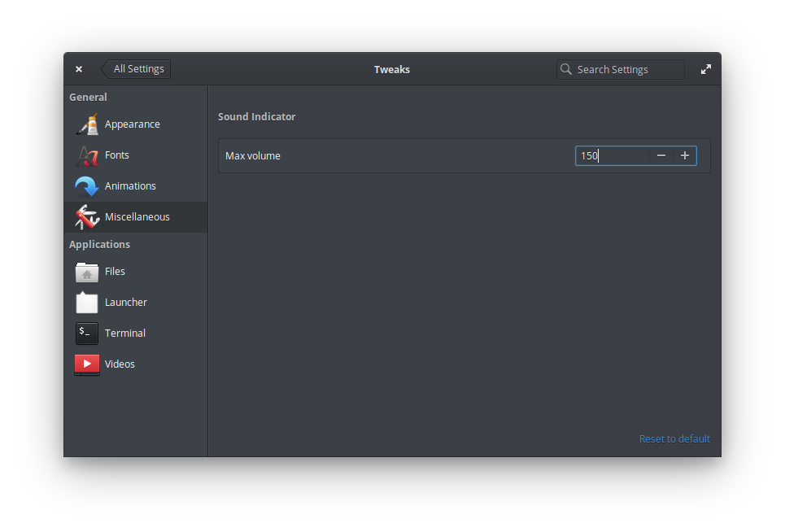Click the Reset to default link
The height and width of the screenshot is (532, 785).
click(674, 439)
